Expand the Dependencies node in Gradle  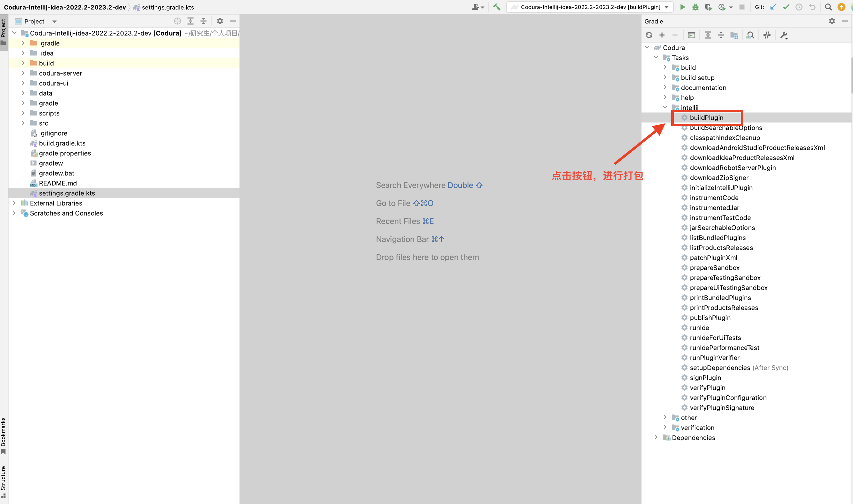click(656, 437)
